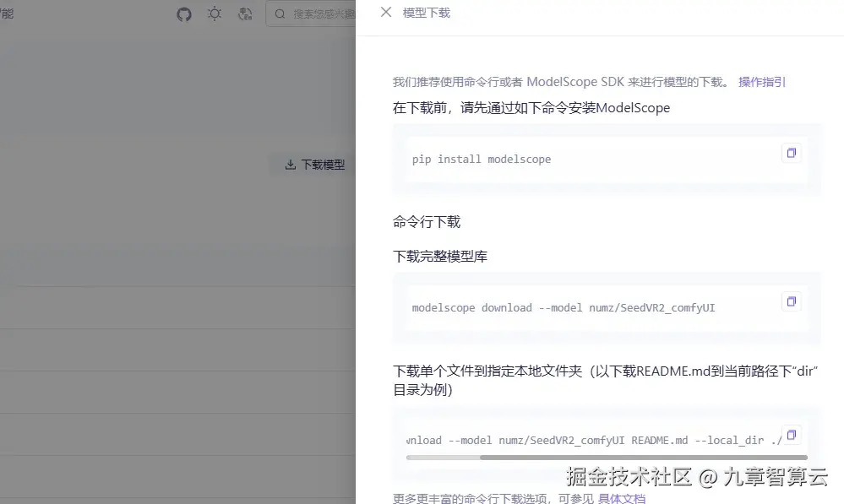
Task: Click the language switch icon
Action: click(245, 14)
